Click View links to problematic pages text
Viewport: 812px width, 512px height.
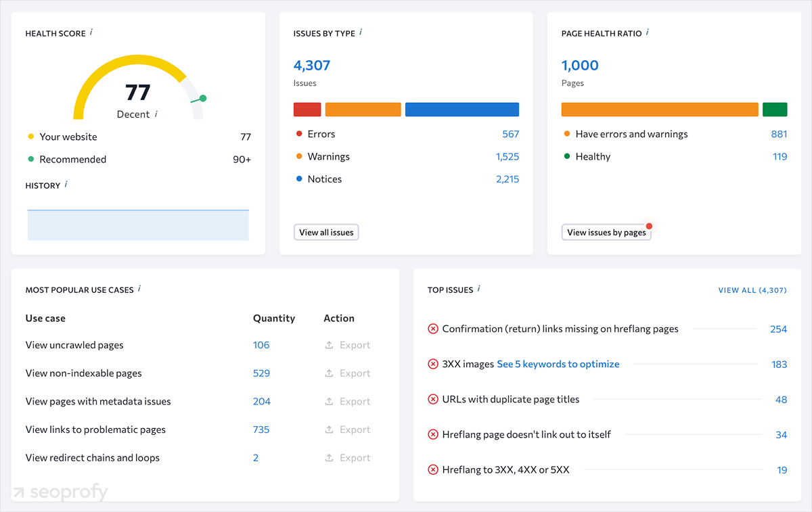pos(95,429)
